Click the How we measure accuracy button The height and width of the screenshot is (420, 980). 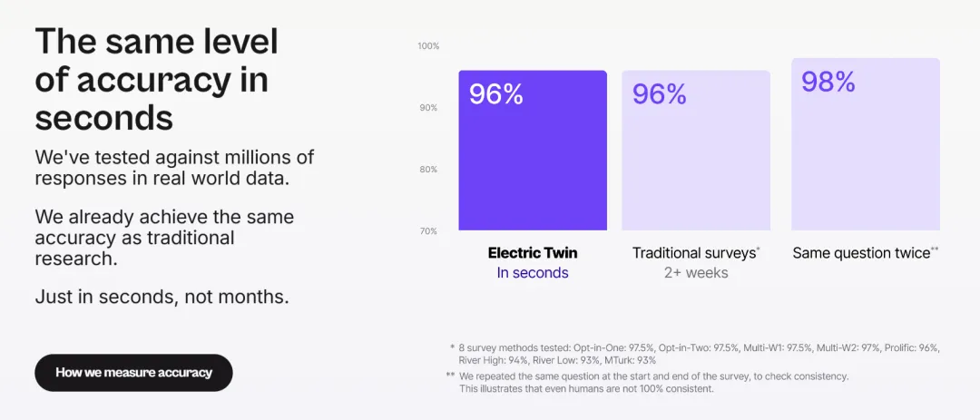tap(133, 373)
